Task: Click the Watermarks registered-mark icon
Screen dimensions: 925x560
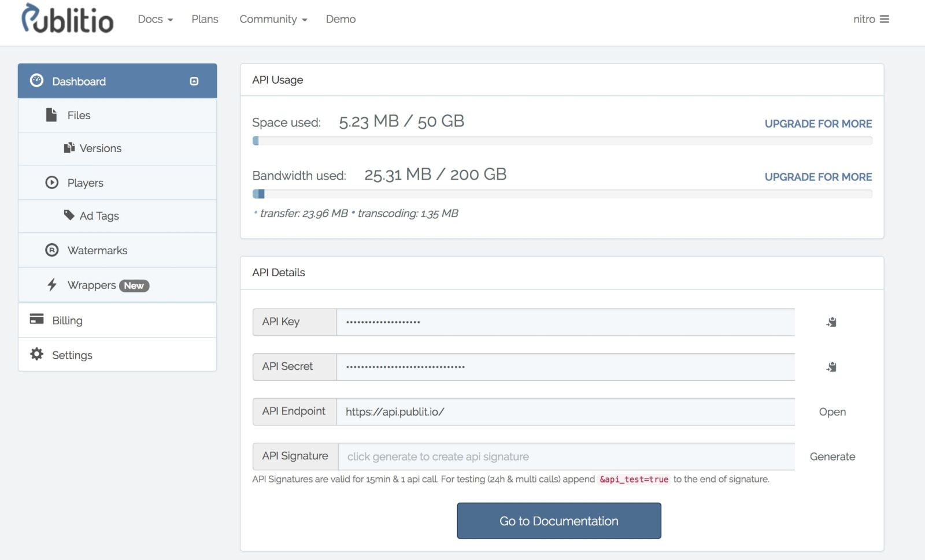Action: (x=52, y=250)
